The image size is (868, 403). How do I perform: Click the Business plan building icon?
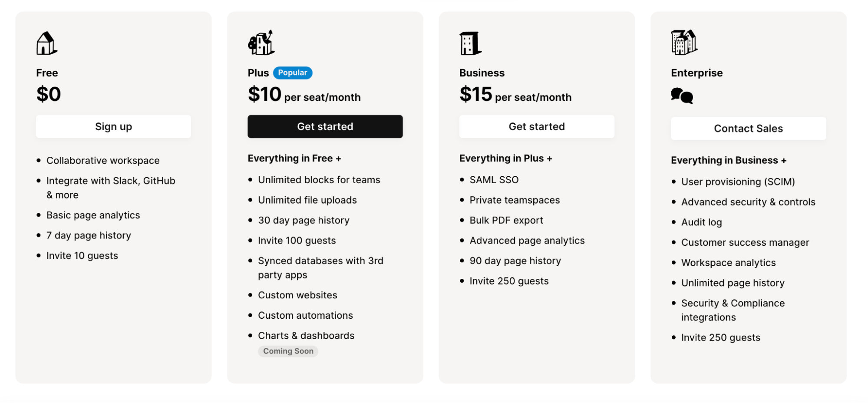coord(470,42)
